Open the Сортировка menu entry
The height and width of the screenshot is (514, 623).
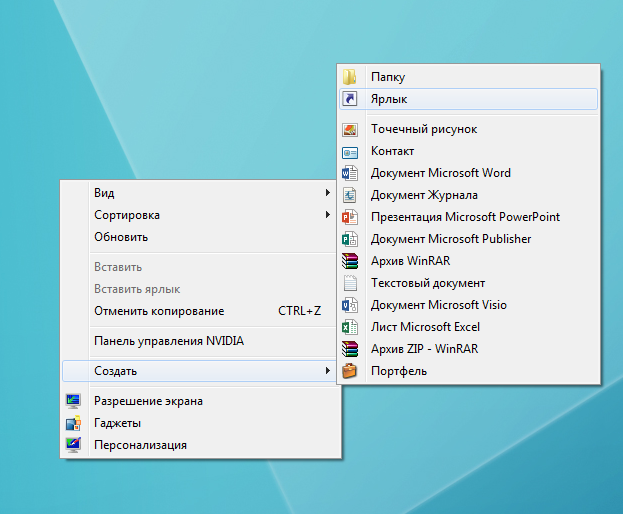point(200,215)
